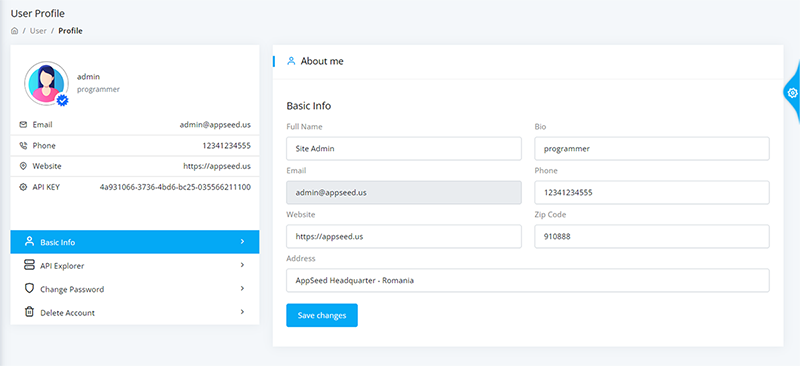Focus the Zip Code input field
This screenshot has width=800, height=366.
652,236
